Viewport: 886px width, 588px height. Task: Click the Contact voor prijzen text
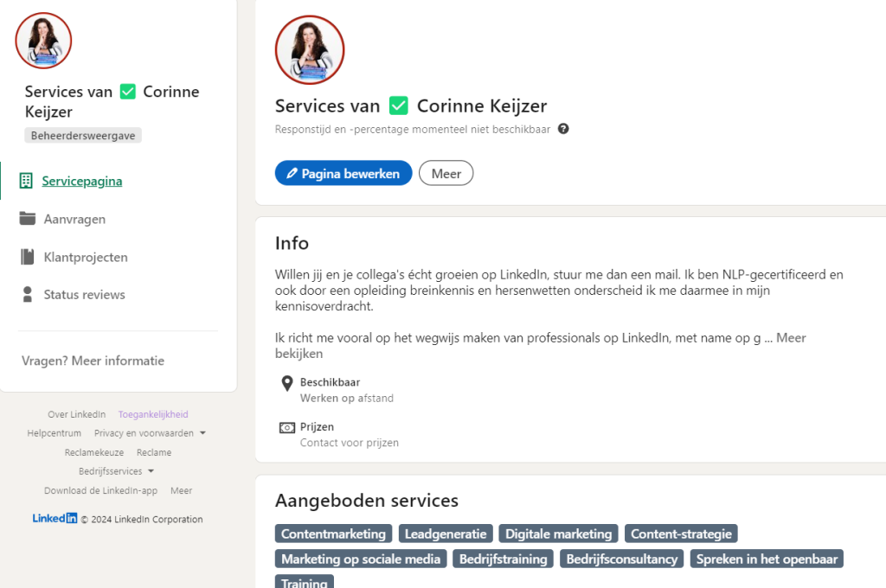click(x=350, y=443)
